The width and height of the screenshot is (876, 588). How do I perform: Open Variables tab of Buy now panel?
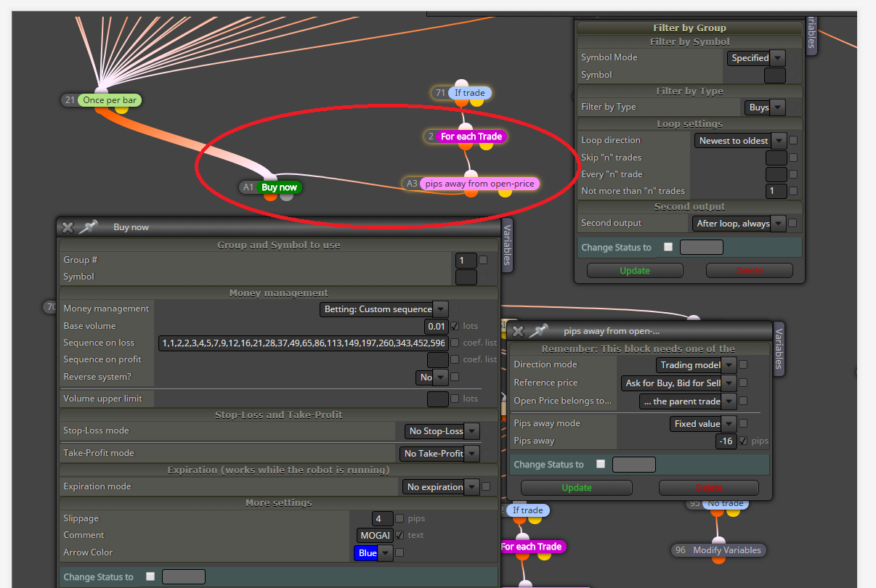pyautogui.click(x=506, y=245)
